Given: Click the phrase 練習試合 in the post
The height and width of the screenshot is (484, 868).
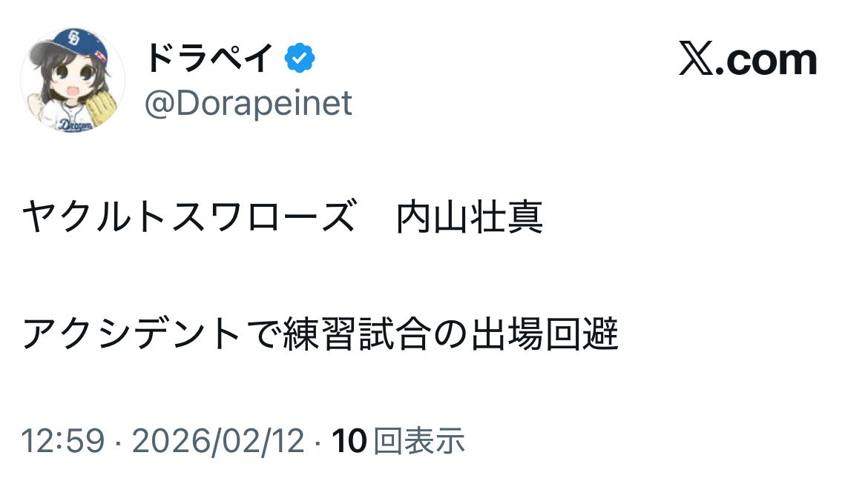Looking at the screenshot, I should pos(358,336).
